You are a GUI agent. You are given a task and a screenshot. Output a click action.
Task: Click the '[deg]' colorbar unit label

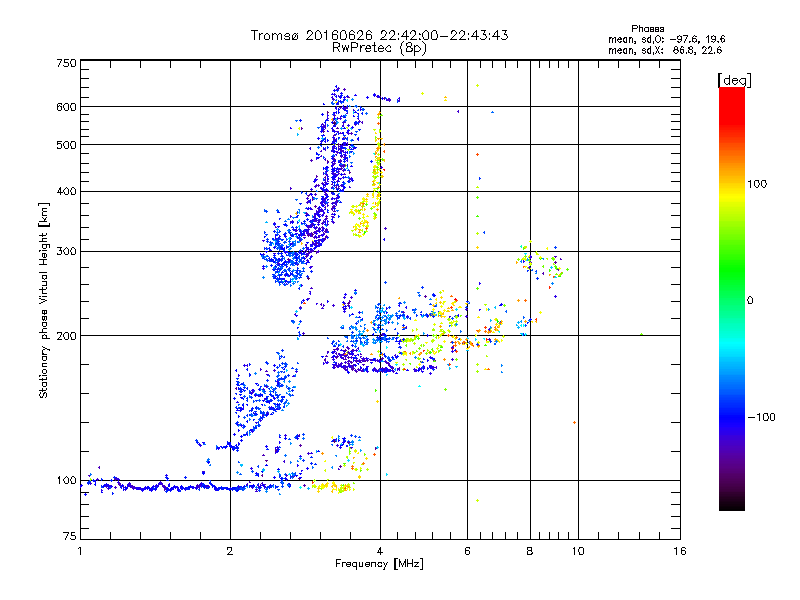click(734, 80)
